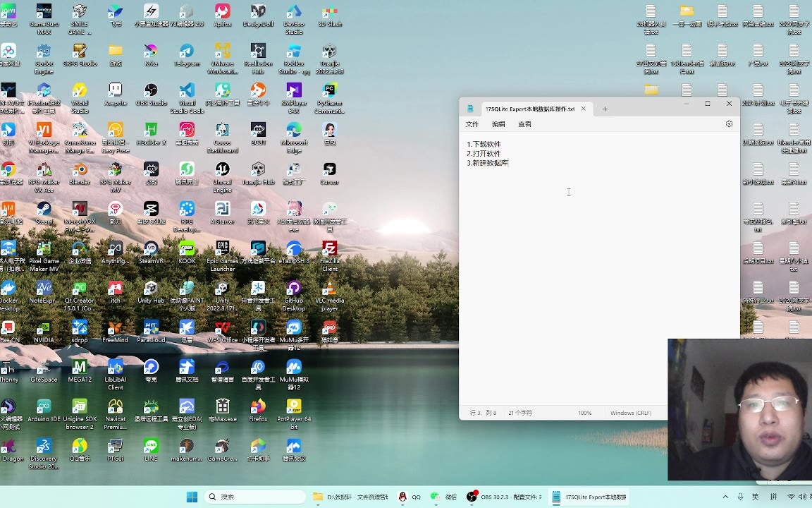Click the 100% zoom level in status bar
Viewport: 812px width, 508px height.
click(x=584, y=413)
